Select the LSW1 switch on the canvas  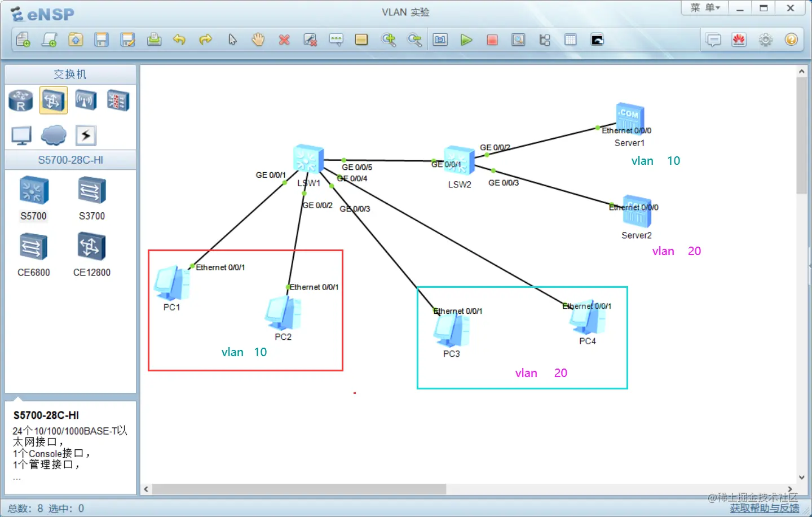[x=308, y=159]
